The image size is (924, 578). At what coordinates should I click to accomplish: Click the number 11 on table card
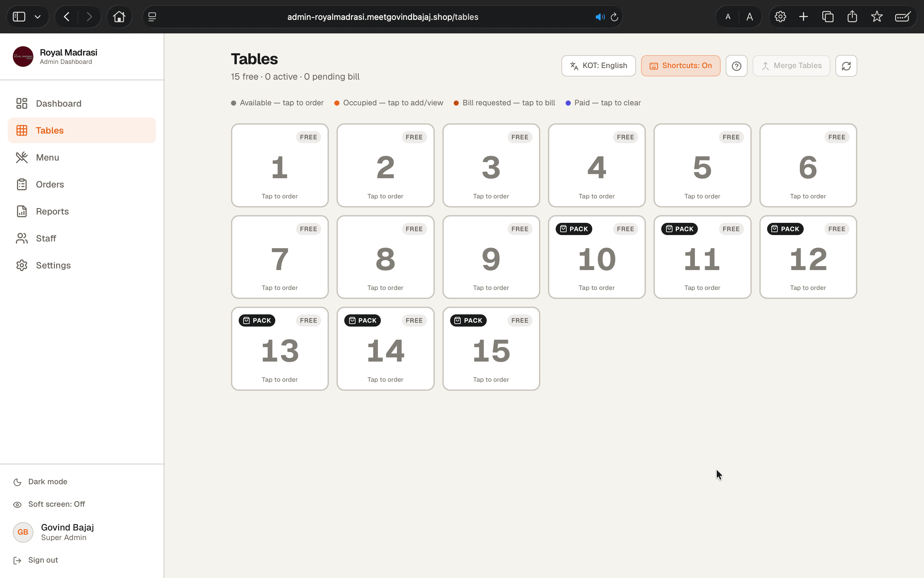702,259
